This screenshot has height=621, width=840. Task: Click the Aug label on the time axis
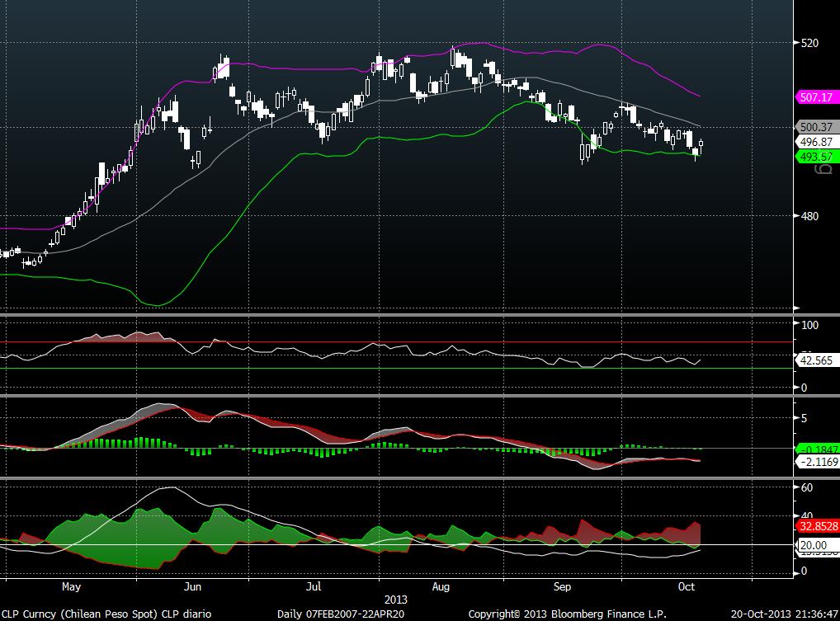click(x=441, y=586)
